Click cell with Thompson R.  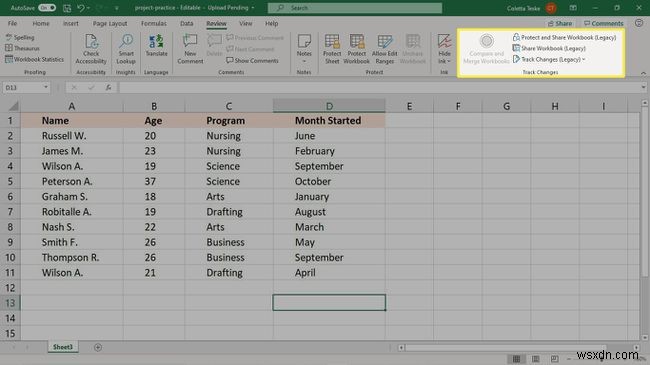72,258
